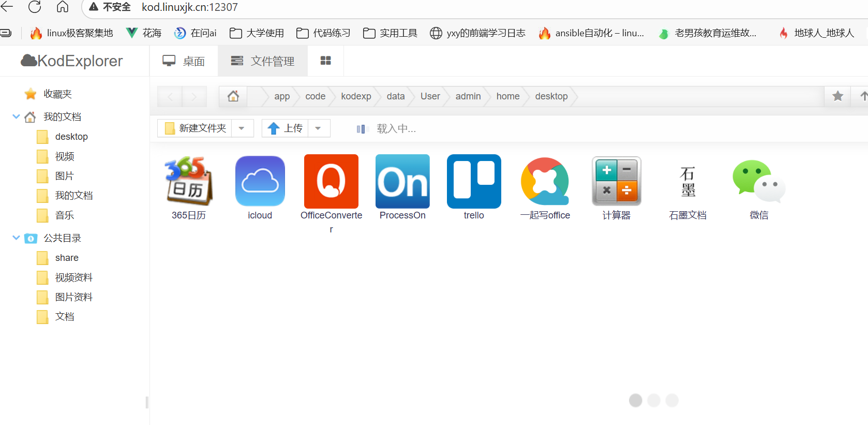The image size is (868, 425).
Task: Click the kodexp breadcrumb segment
Action: coord(356,96)
